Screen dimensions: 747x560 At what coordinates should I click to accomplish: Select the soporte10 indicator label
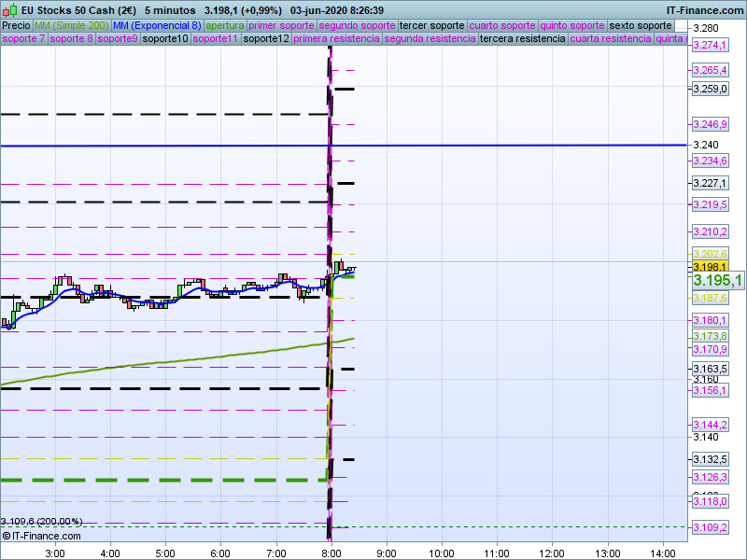(x=164, y=39)
